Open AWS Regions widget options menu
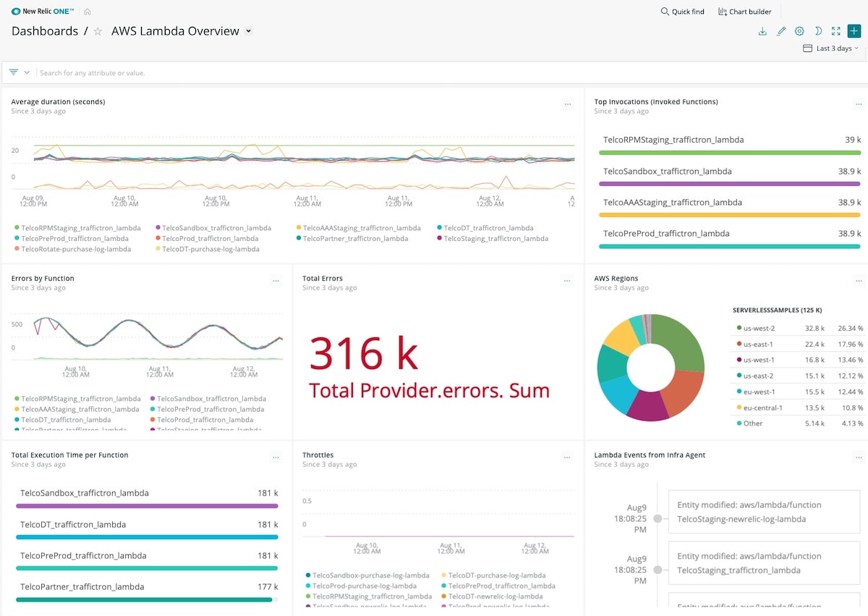The width and height of the screenshot is (868, 616). [x=859, y=281]
